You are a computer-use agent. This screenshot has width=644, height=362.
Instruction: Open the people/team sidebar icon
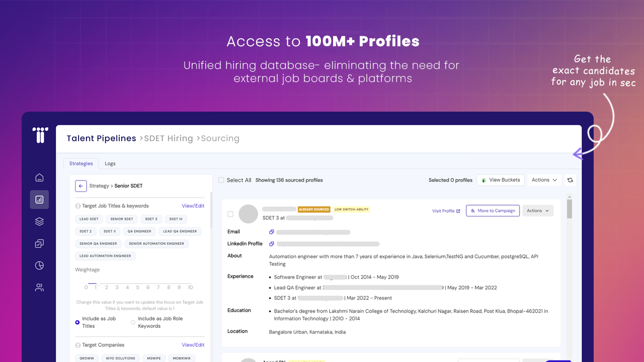pyautogui.click(x=39, y=288)
